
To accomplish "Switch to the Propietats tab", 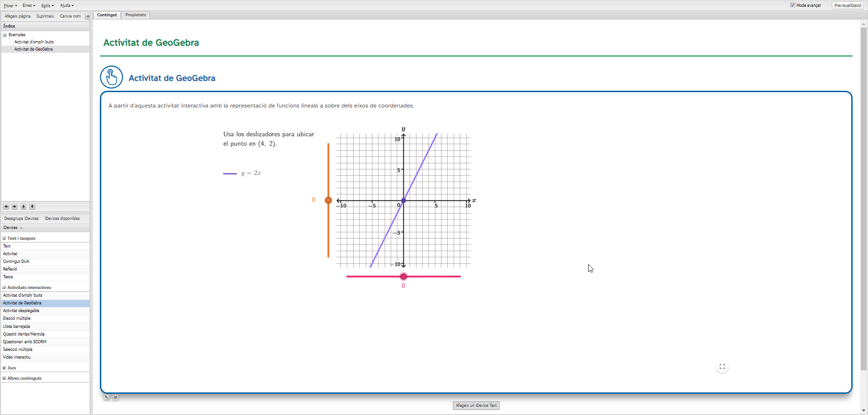I will click(136, 15).
